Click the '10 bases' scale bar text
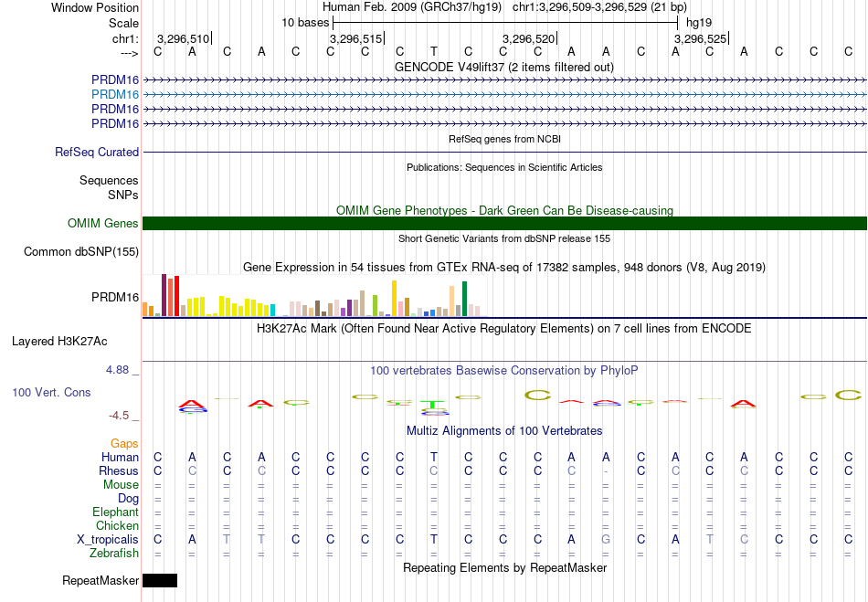 click(305, 23)
